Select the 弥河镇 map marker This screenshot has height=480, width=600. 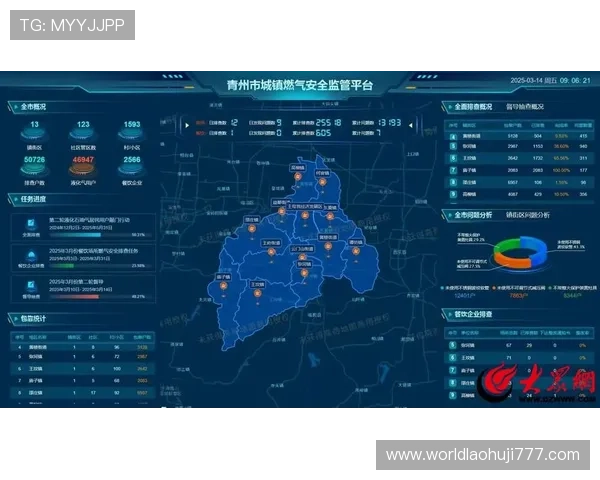[304, 273]
